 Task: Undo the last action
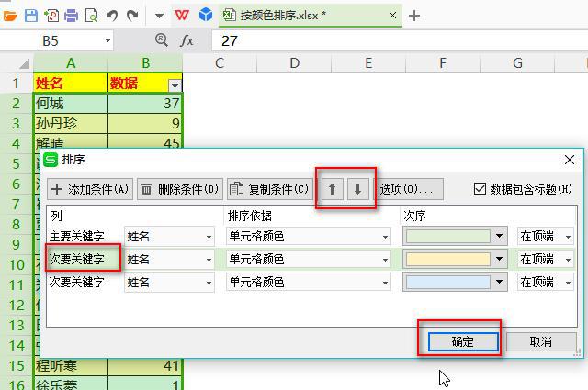click(112, 16)
